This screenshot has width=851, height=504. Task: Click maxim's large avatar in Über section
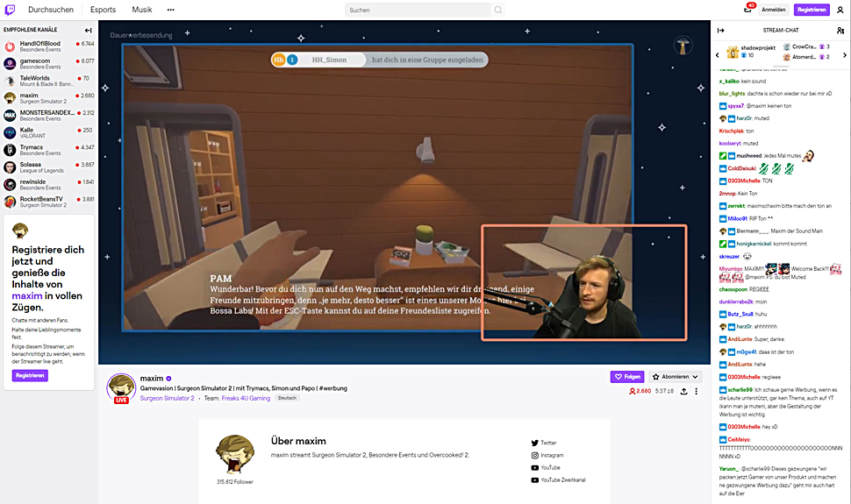pyautogui.click(x=234, y=455)
